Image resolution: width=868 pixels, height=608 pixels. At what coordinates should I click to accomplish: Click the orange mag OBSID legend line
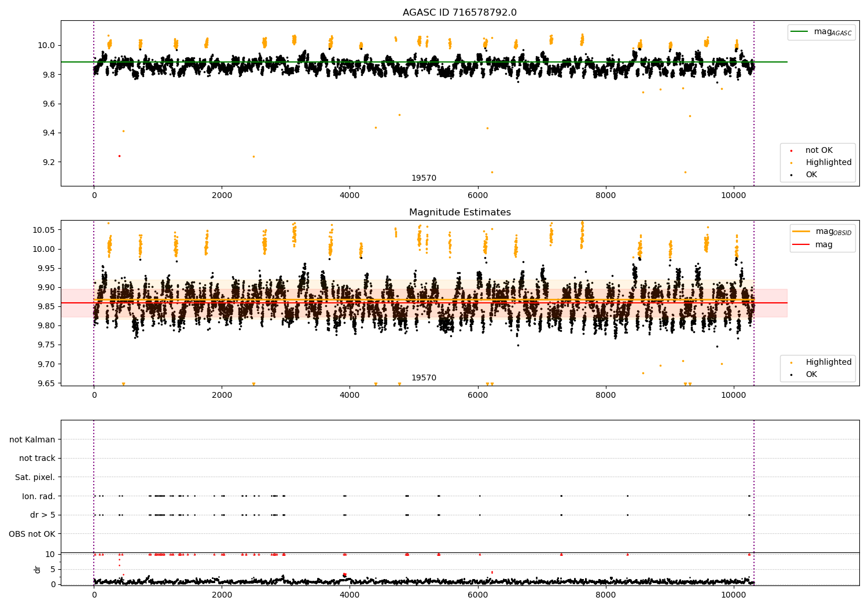[x=802, y=232]
